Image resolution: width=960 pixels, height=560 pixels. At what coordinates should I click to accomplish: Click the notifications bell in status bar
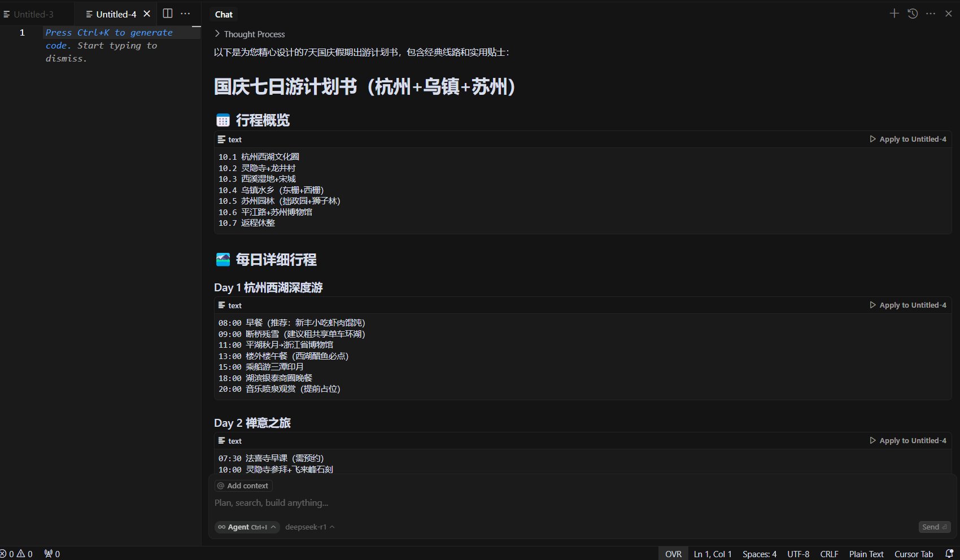[x=949, y=554]
